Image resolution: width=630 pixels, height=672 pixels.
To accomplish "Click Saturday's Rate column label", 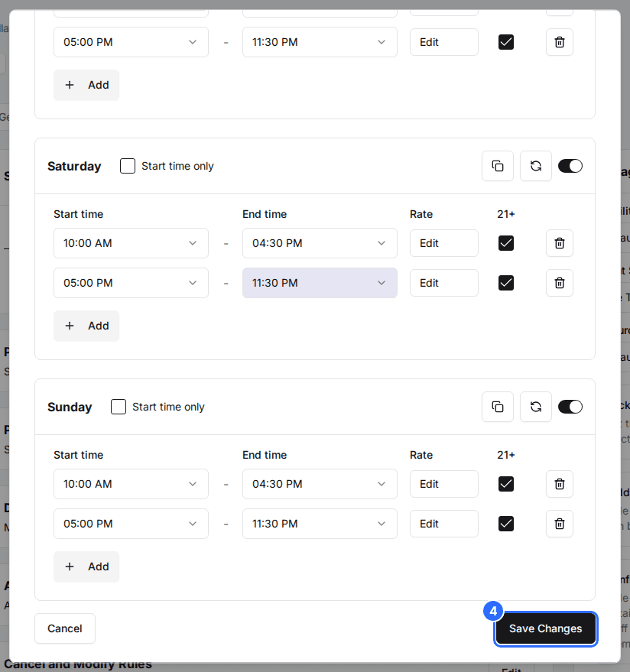I will pos(421,214).
